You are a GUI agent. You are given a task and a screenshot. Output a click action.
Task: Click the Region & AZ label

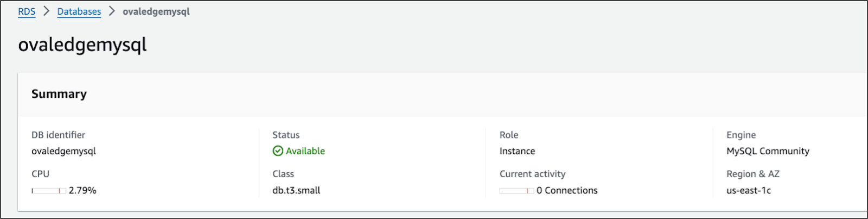click(753, 174)
